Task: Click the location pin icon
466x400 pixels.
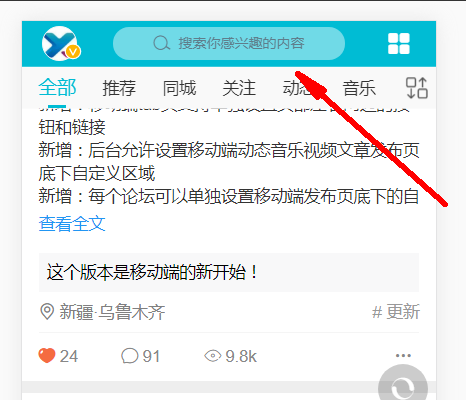Action: click(x=47, y=312)
